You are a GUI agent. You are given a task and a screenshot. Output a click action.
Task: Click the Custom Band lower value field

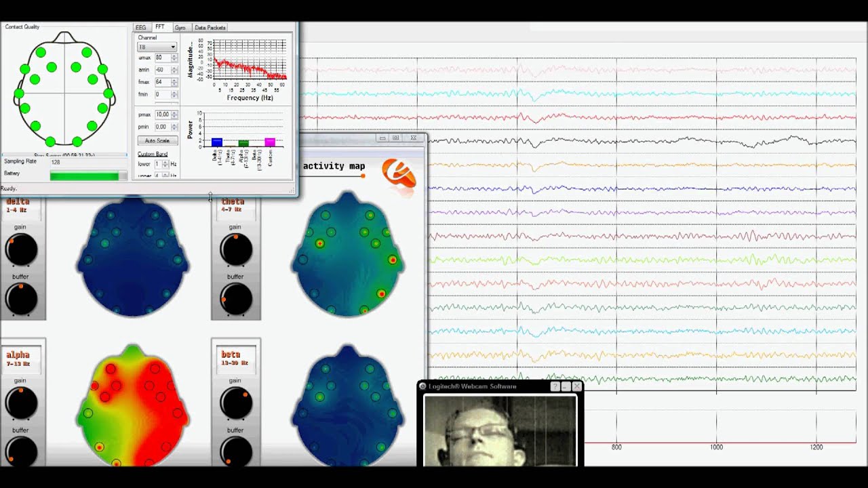158,164
